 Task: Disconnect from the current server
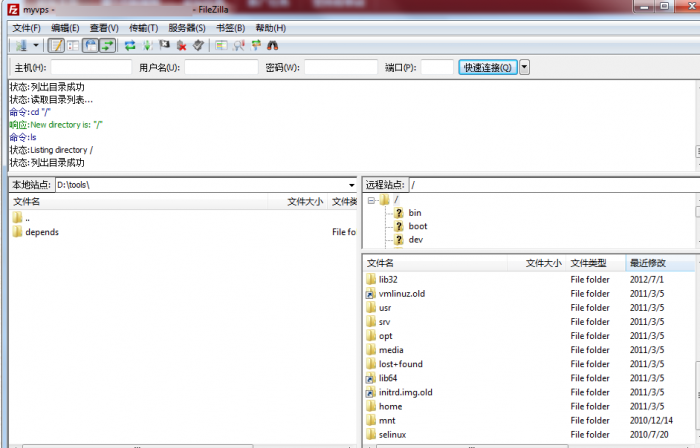(181, 46)
